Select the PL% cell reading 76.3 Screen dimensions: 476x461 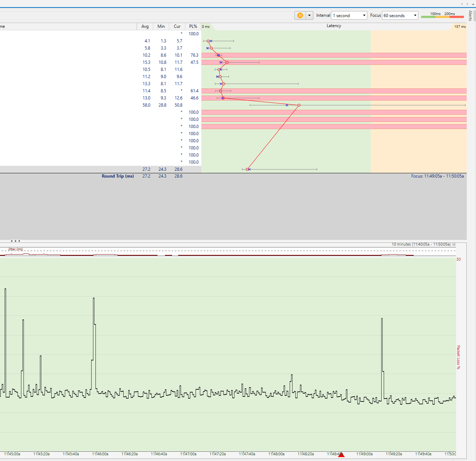coord(195,55)
